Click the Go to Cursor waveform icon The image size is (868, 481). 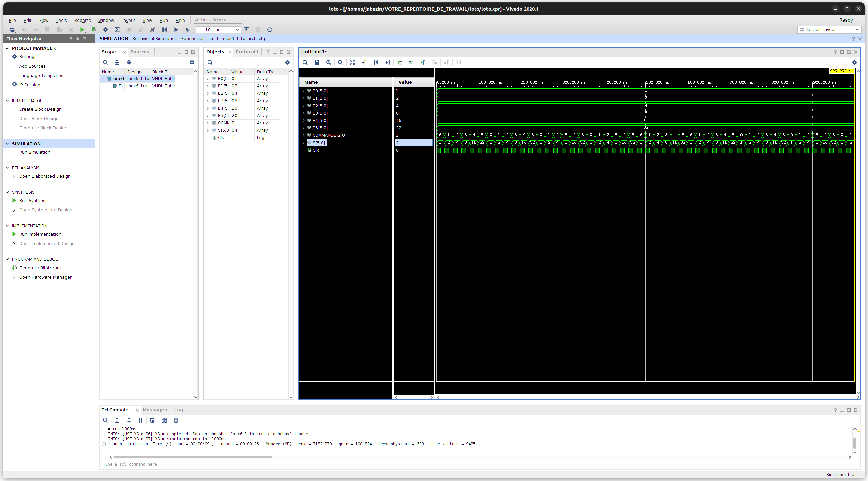pyautogui.click(x=364, y=62)
